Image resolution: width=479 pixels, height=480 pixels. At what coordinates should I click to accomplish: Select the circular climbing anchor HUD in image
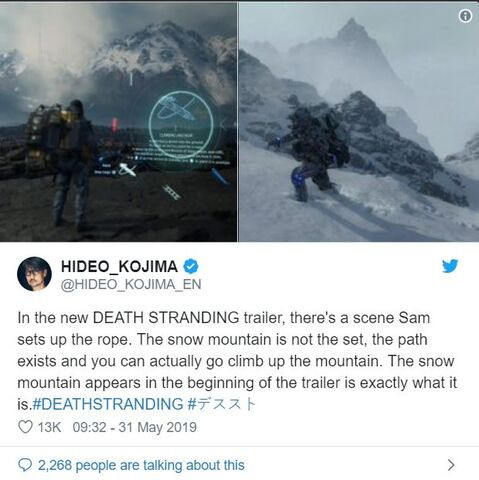tap(181, 124)
